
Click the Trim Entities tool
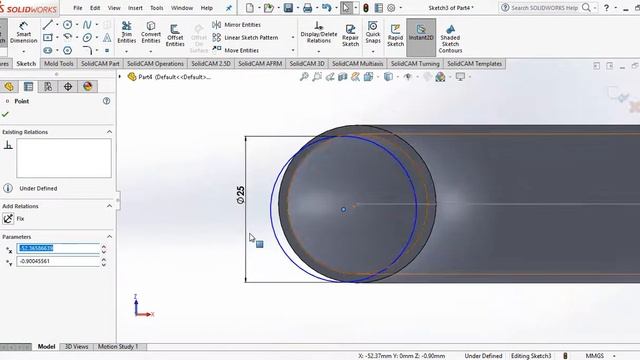tap(127, 33)
